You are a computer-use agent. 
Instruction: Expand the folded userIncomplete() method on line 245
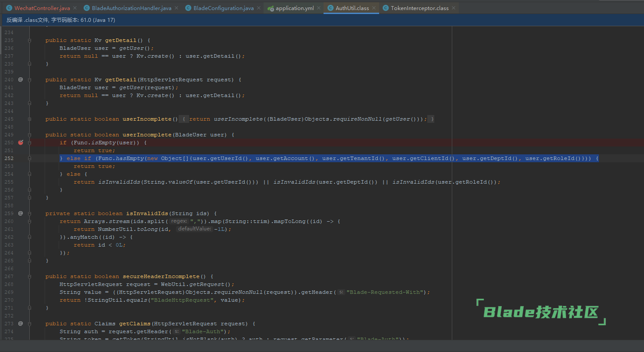tap(30, 119)
